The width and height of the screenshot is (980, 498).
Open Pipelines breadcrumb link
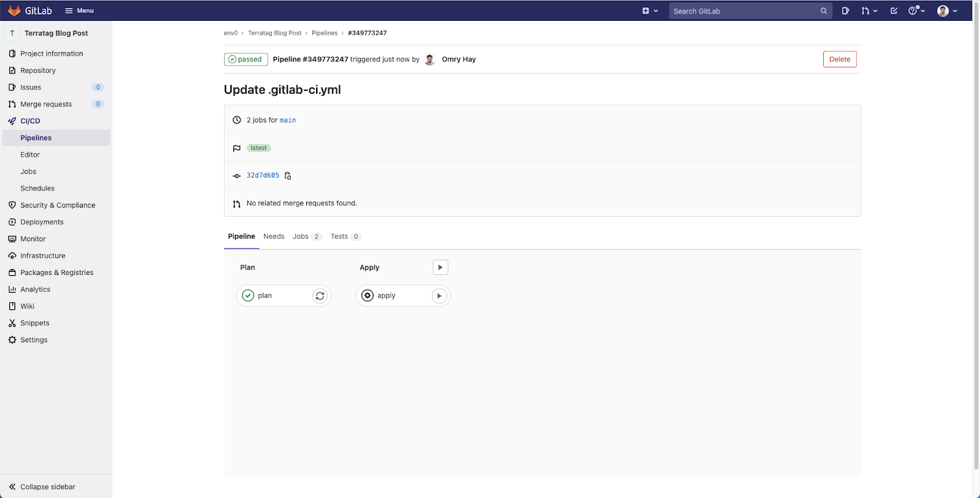coord(325,33)
